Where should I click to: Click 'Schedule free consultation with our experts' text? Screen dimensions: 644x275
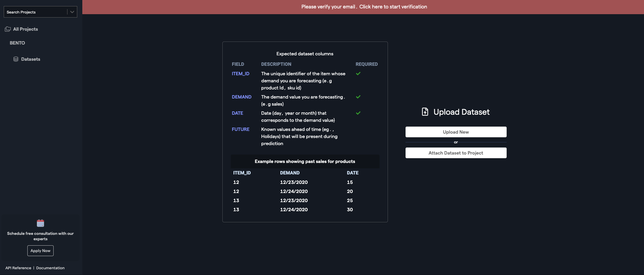40,236
